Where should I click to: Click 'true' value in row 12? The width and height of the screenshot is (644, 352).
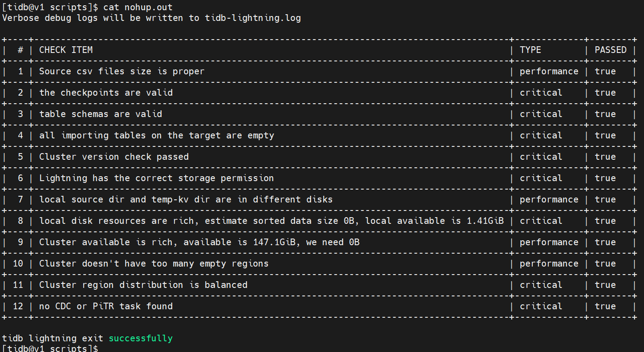605,306
